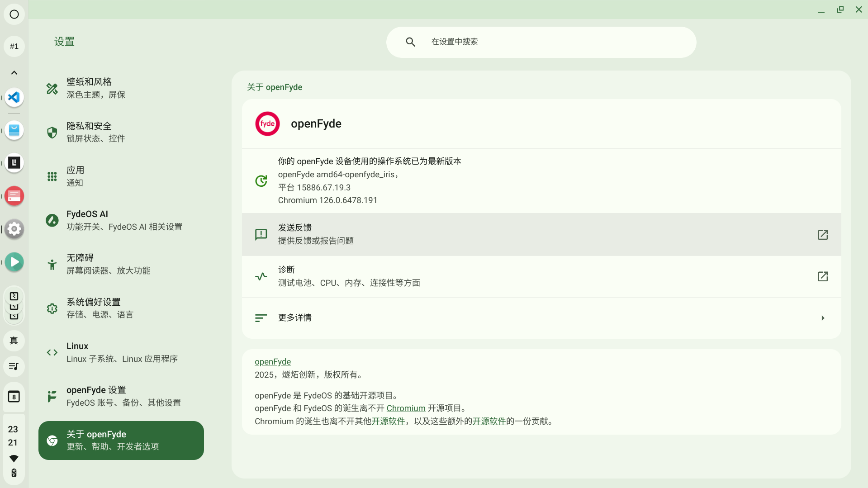Open Linux 子系统 settings section
The height and width of the screenshot is (488, 868).
121,352
